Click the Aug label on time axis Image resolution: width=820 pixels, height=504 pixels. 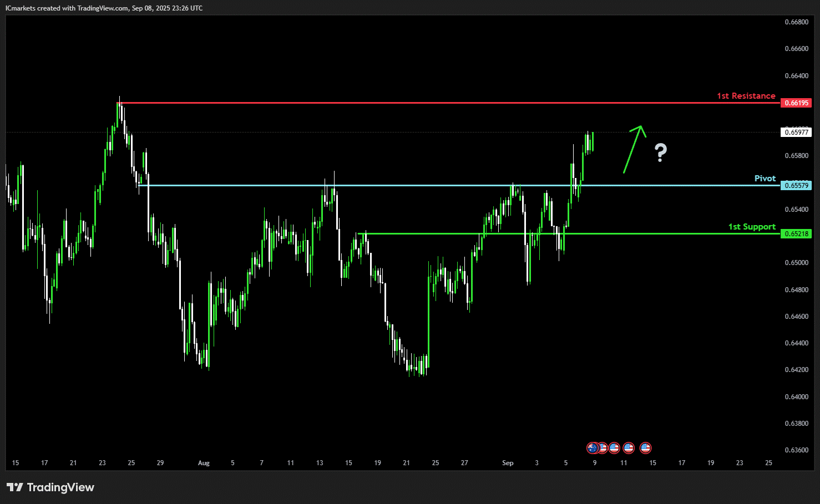click(x=204, y=463)
